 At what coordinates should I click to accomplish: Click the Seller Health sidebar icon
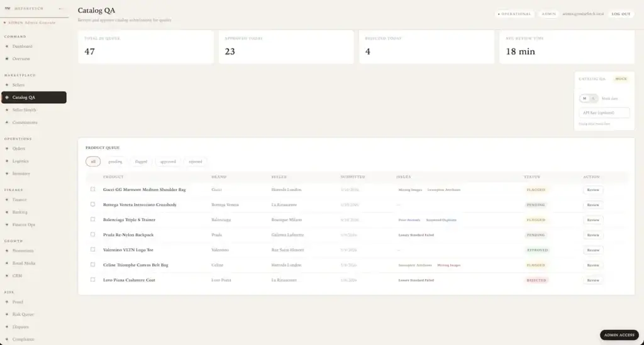tap(7, 110)
